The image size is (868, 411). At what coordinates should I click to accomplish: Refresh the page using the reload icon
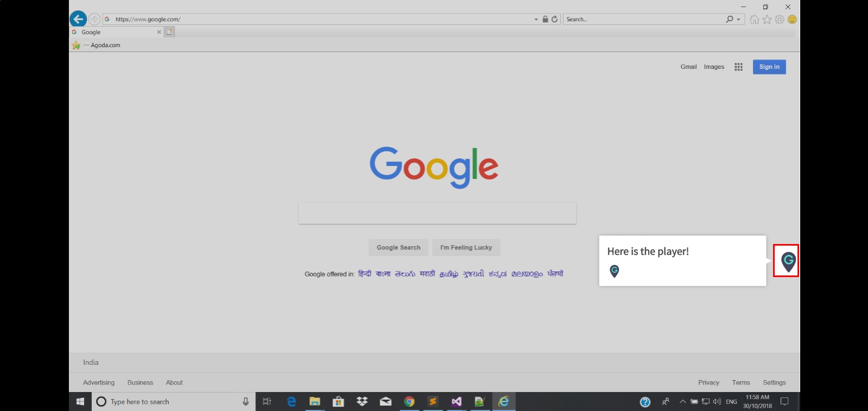[x=554, y=19]
